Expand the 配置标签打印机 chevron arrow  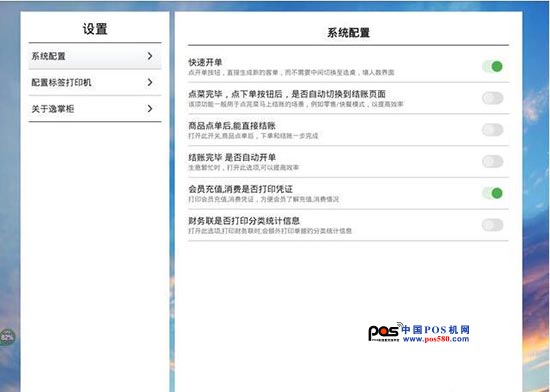pyautogui.click(x=150, y=82)
